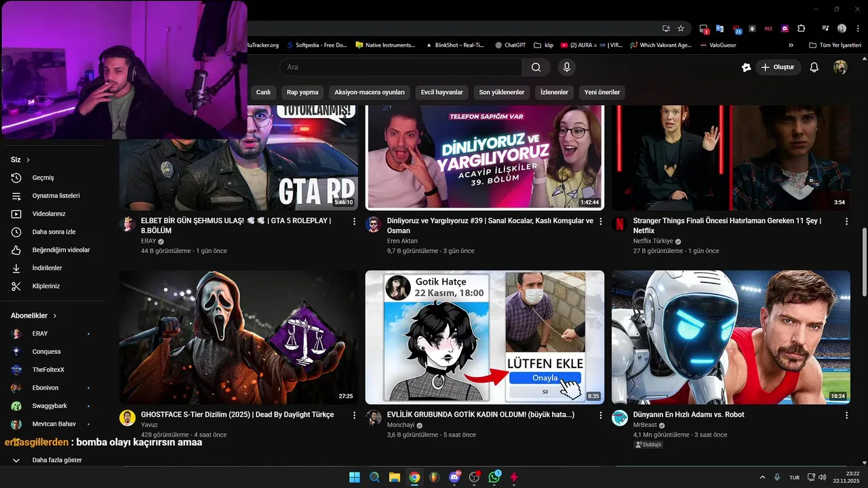This screenshot has width=868, height=488.
Task: Expand the Siz section chevron
Action: click(28, 160)
